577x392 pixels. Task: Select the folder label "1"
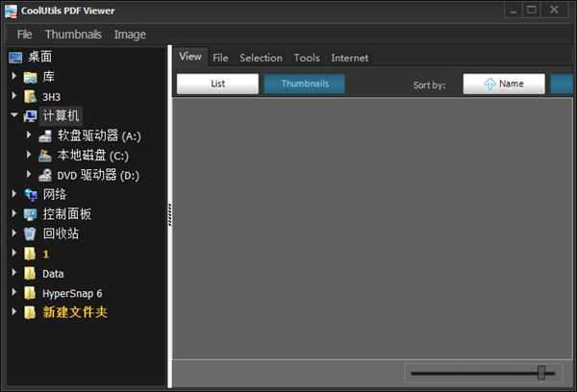click(45, 254)
